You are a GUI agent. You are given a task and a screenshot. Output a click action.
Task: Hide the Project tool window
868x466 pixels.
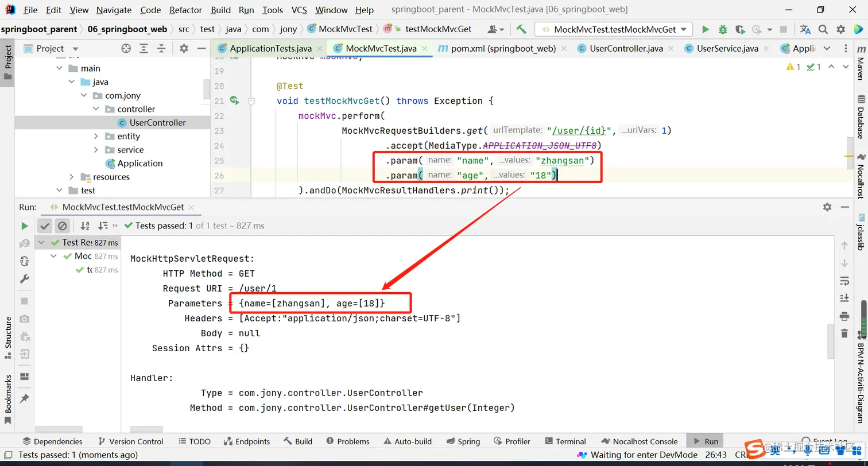pos(201,49)
